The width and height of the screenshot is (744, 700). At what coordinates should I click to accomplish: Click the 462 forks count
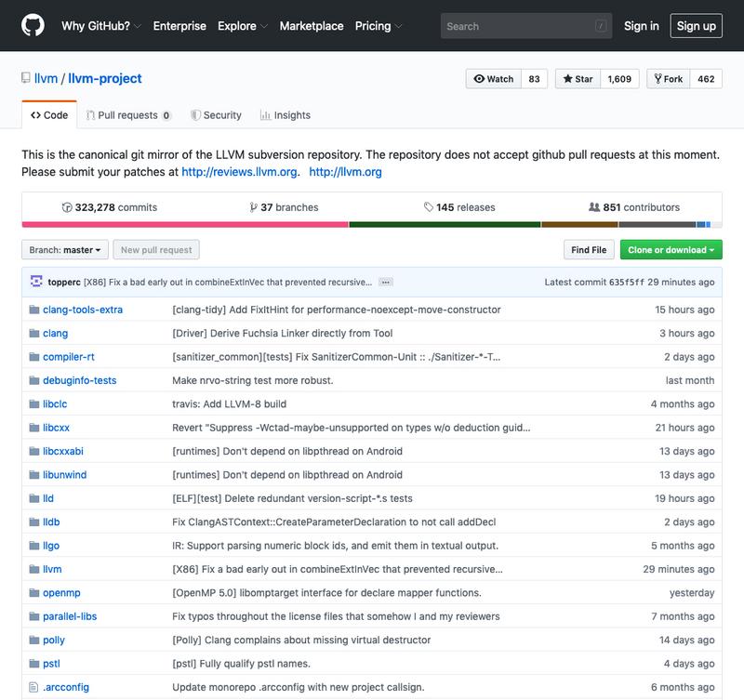(706, 79)
